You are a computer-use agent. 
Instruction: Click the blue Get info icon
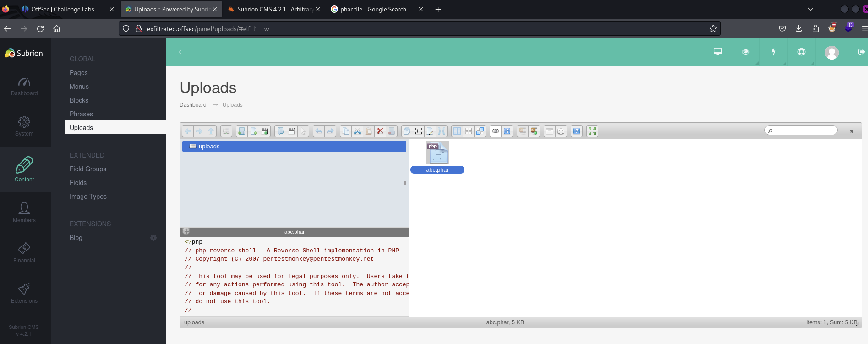coord(507,131)
